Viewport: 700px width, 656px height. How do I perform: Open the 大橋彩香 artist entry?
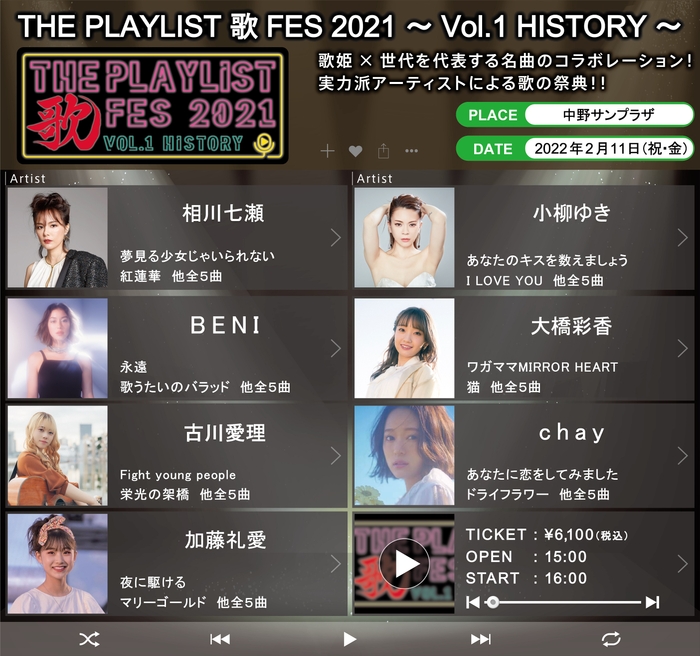[524, 348]
